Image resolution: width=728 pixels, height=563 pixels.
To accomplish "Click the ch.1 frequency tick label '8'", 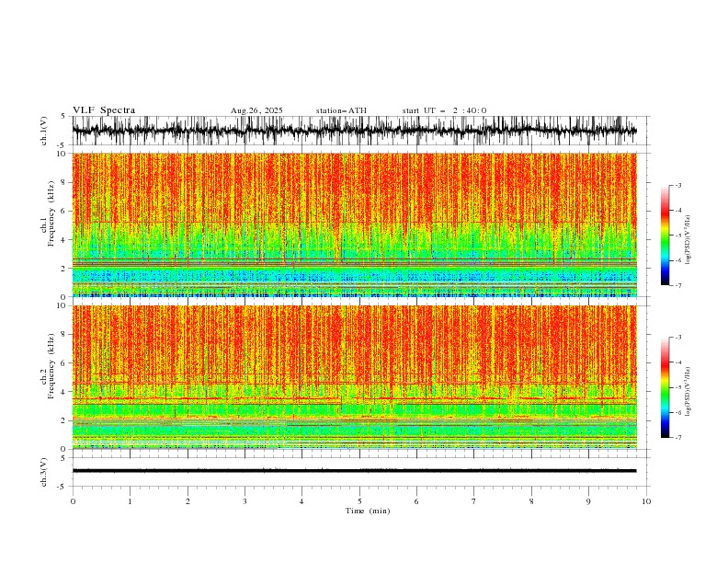I will [x=64, y=182].
